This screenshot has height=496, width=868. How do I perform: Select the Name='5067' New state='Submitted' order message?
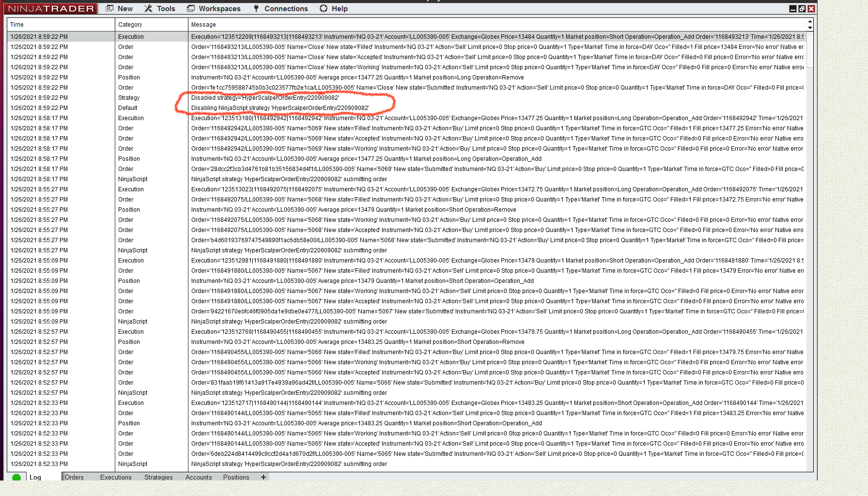[497, 311]
